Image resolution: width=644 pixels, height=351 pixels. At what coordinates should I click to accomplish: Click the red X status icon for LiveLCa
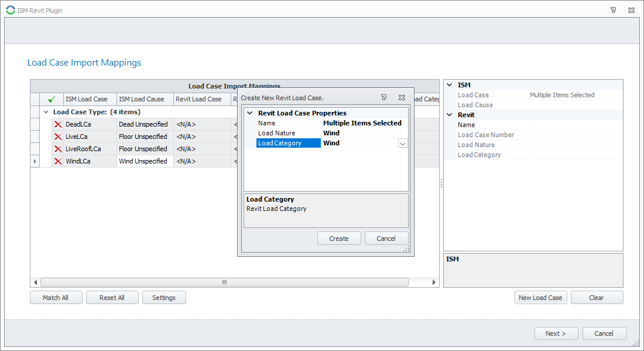click(x=58, y=137)
